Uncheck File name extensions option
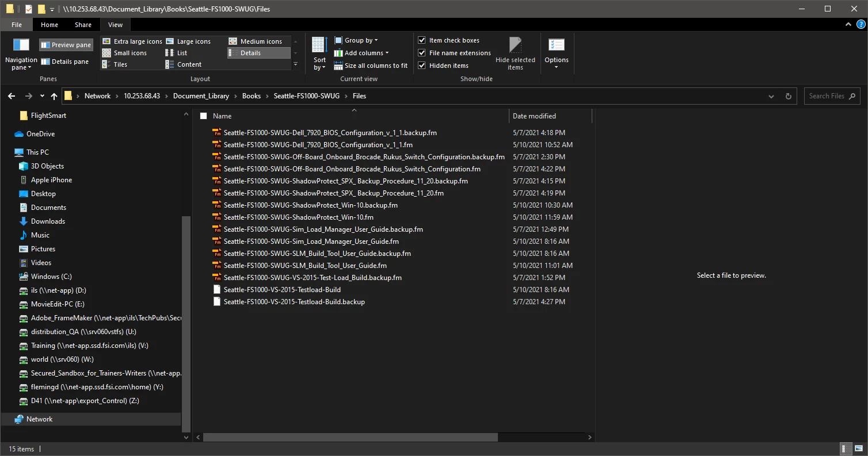Viewport: 868px width, 456px height. pyautogui.click(x=455, y=53)
